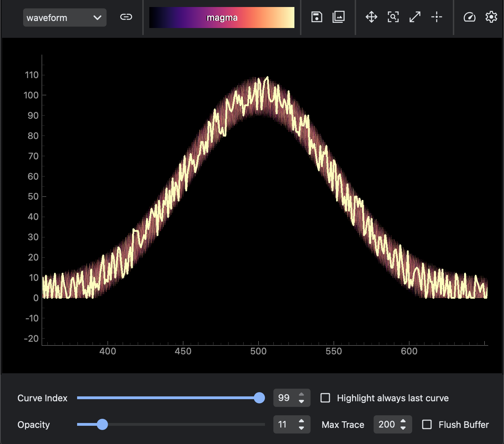
Task: Open the magma colormap selector
Action: (222, 18)
